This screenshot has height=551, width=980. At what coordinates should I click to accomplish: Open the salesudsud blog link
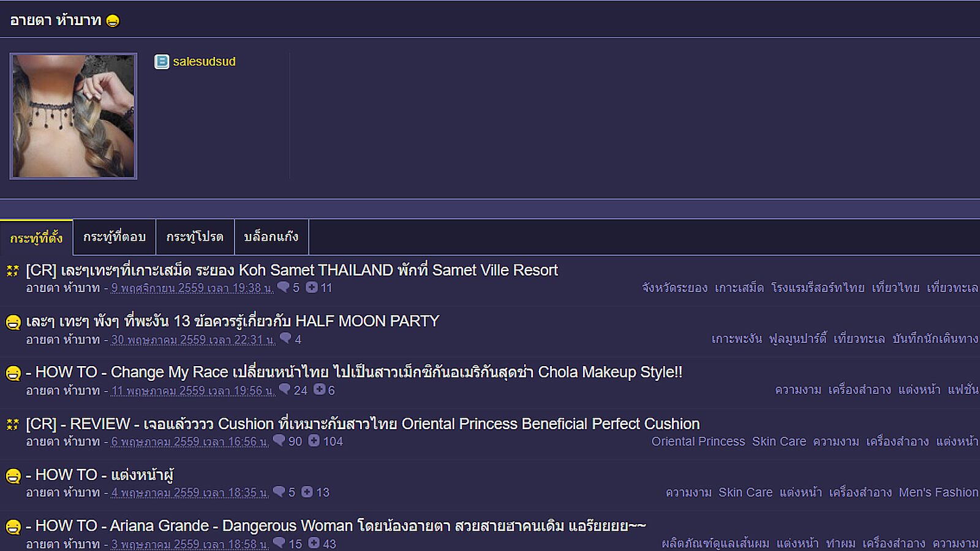[x=204, y=62]
